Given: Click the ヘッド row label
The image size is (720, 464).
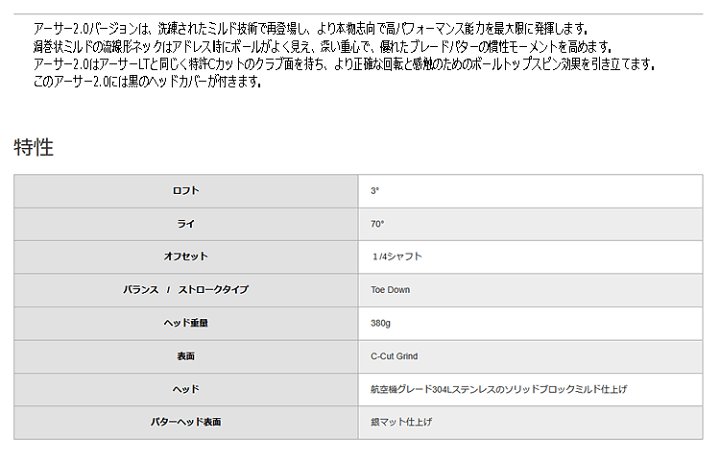Looking at the screenshot, I should click(x=186, y=389).
